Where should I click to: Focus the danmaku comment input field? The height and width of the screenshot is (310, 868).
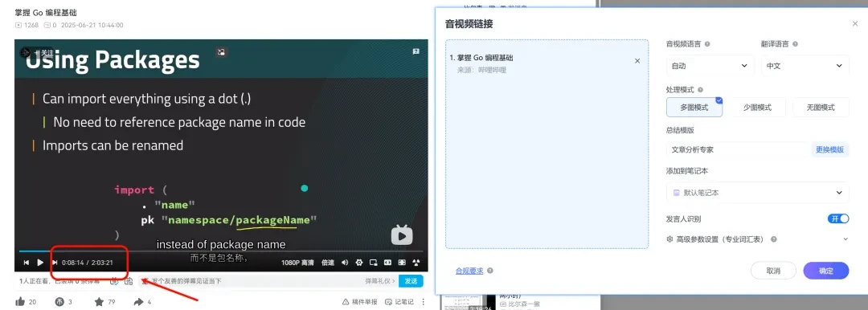click(249, 281)
